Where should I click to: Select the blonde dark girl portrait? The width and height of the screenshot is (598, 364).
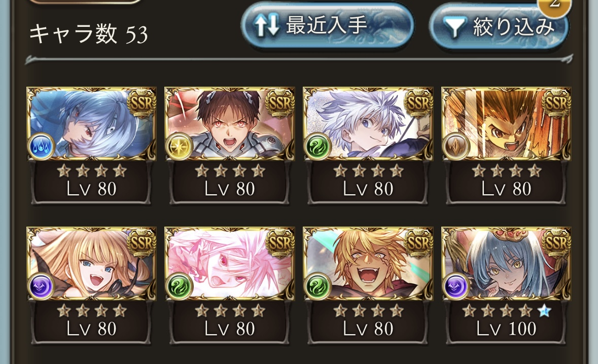click(91, 264)
